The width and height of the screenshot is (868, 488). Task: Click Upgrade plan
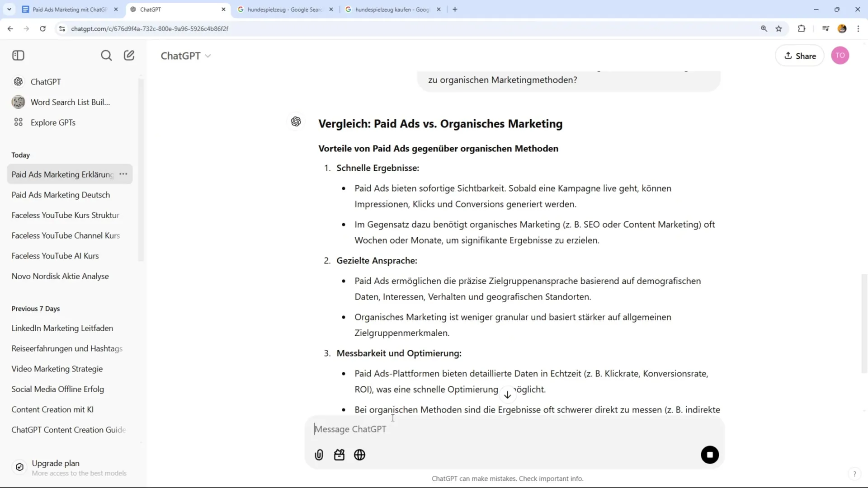[x=70, y=468]
